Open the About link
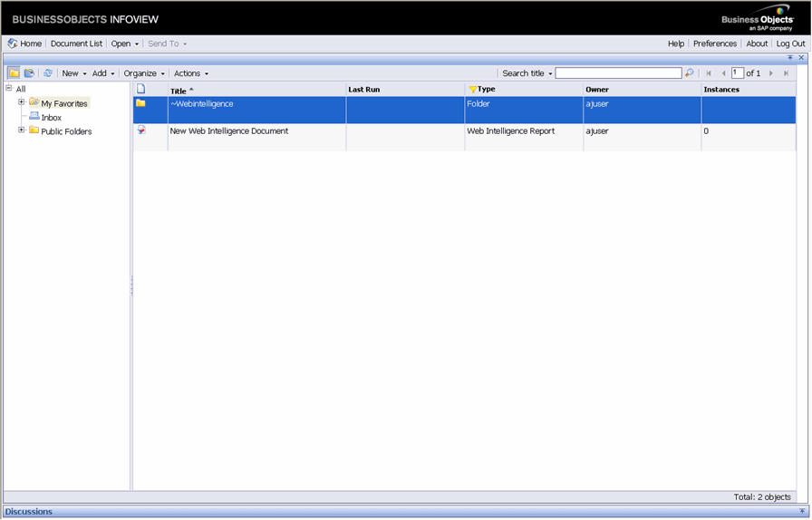 [x=757, y=43]
